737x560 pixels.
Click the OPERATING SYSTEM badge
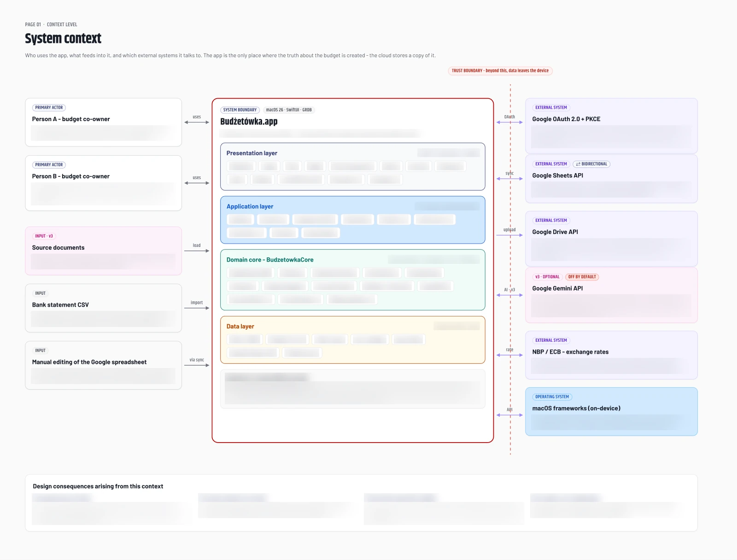tap(552, 397)
